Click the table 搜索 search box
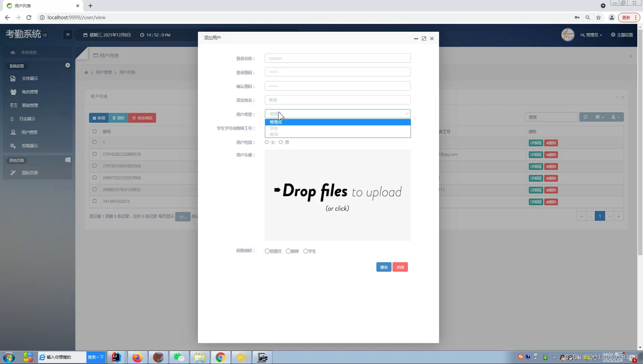This screenshot has width=643, height=364. pos(551,117)
